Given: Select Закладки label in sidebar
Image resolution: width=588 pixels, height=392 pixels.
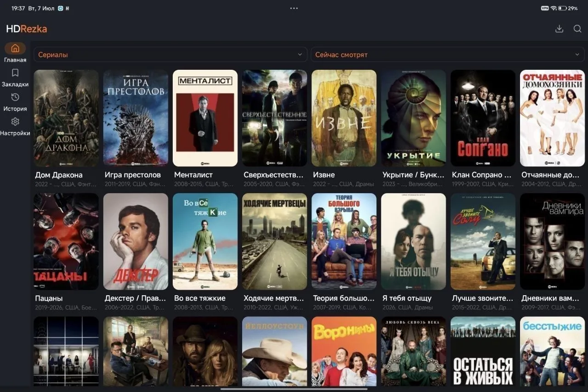Looking at the screenshot, I should pyautogui.click(x=15, y=84).
